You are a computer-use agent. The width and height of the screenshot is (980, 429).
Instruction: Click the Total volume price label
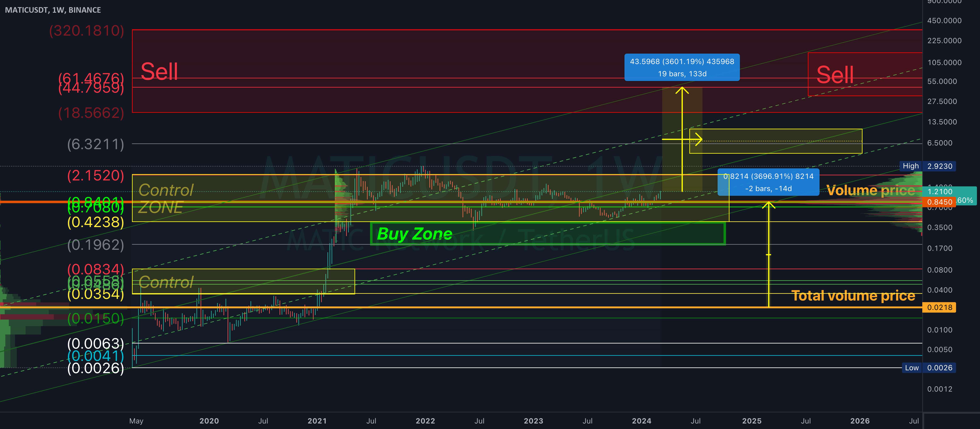853,295
